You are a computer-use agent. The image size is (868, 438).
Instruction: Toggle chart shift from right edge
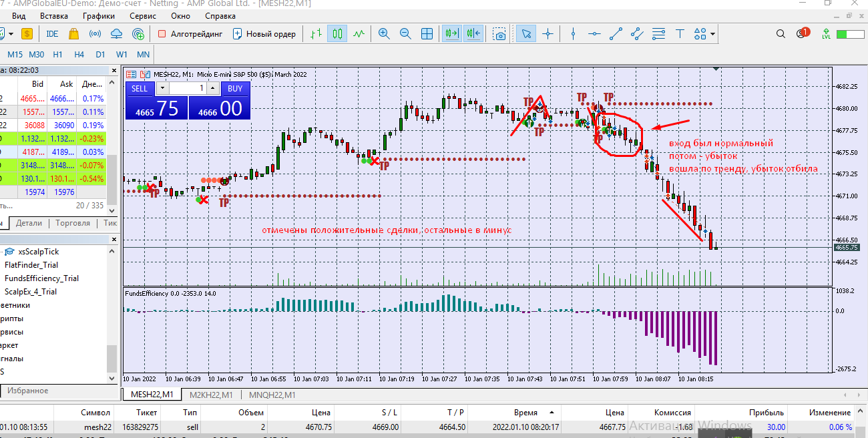point(474,33)
